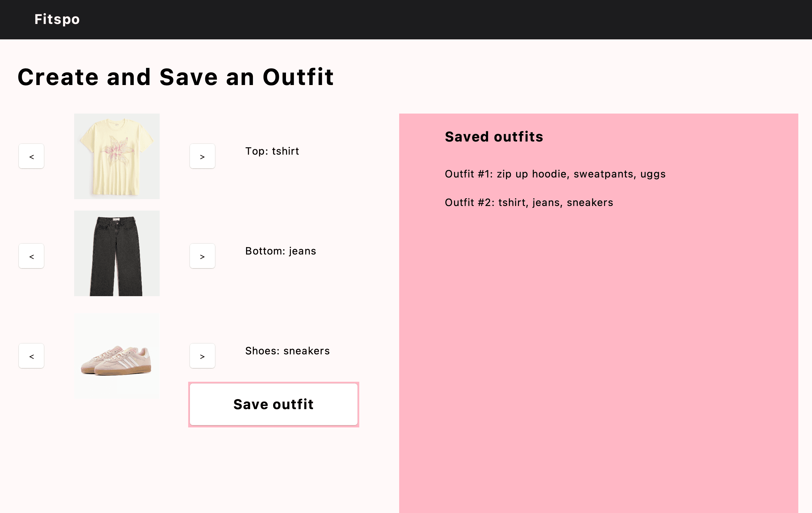Click the Saved outfits heading
Screen dimensions: 812x513
(494, 137)
